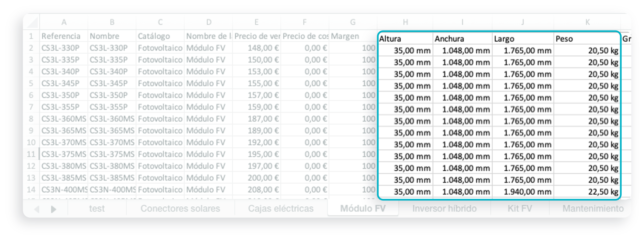Click the Catálogo header cell
Image resolution: width=644 pixels, height=240 pixels.
click(160, 36)
